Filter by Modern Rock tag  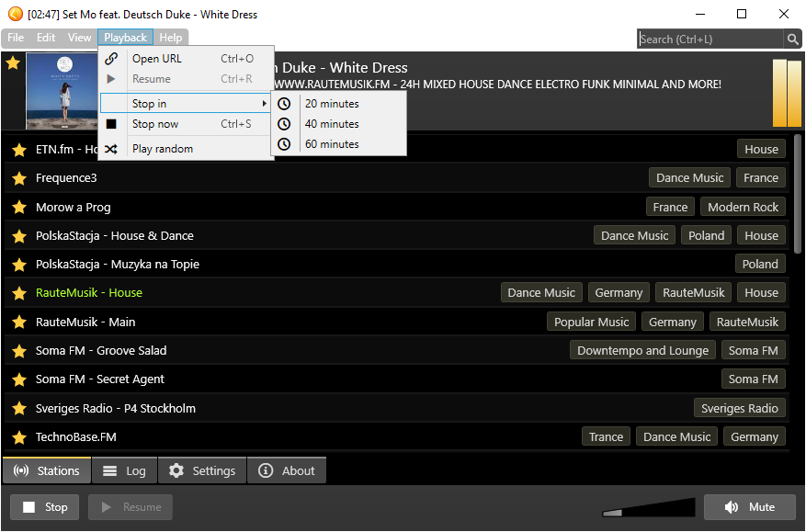(x=743, y=208)
